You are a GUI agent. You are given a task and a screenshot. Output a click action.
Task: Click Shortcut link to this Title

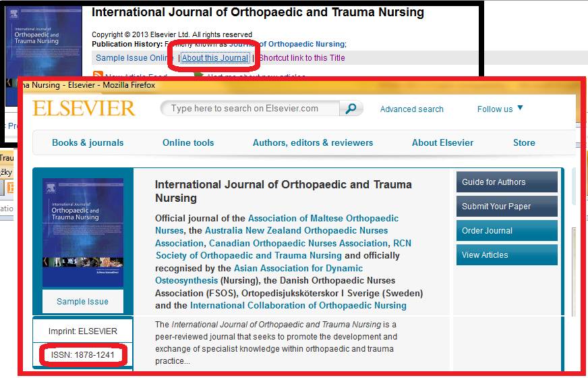[x=302, y=58]
